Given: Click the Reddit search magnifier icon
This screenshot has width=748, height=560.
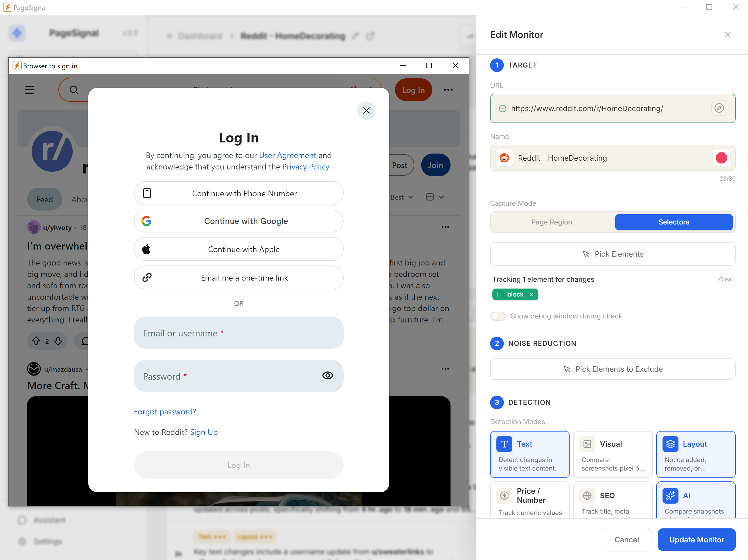Looking at the screenshot, I should tap(74, 90).
